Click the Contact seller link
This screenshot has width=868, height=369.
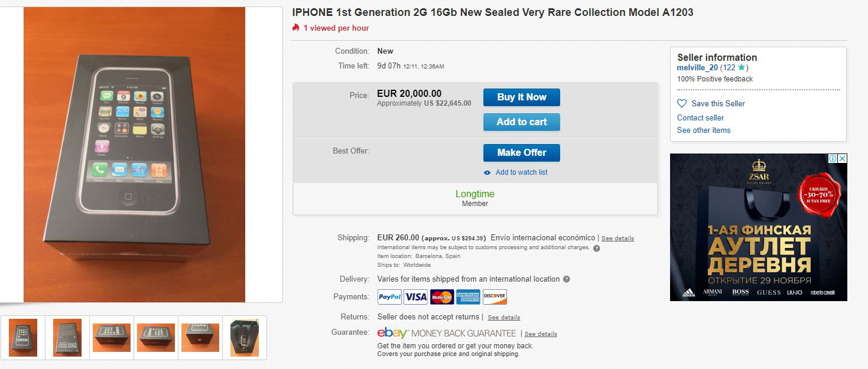click(x=700, y=117)
